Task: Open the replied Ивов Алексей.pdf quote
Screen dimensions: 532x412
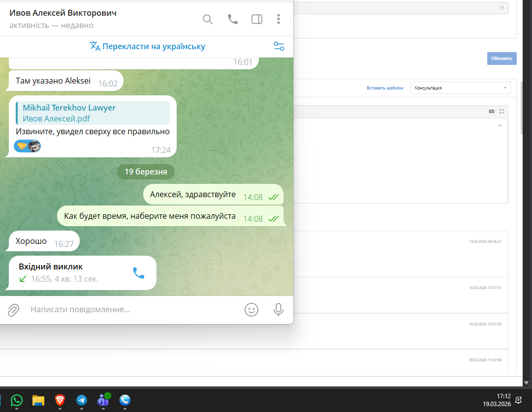Action: [93, 113]
